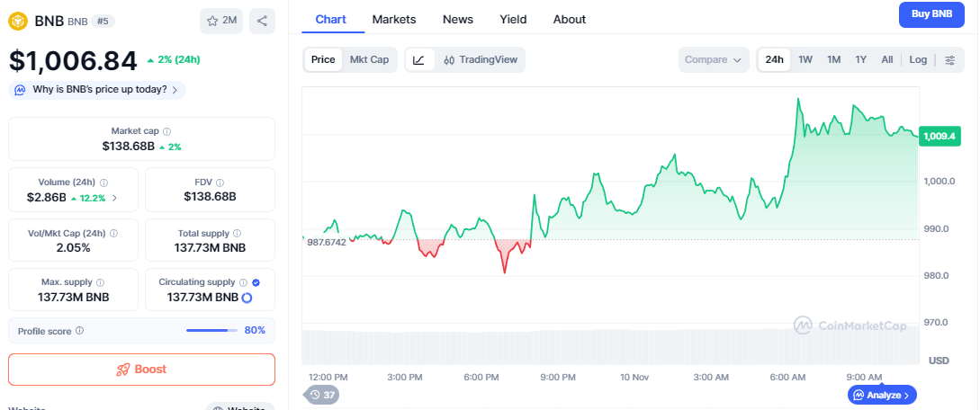Click the share icon next to watchlist star
This screenshot has height=410, width=980.
(262, 21)
